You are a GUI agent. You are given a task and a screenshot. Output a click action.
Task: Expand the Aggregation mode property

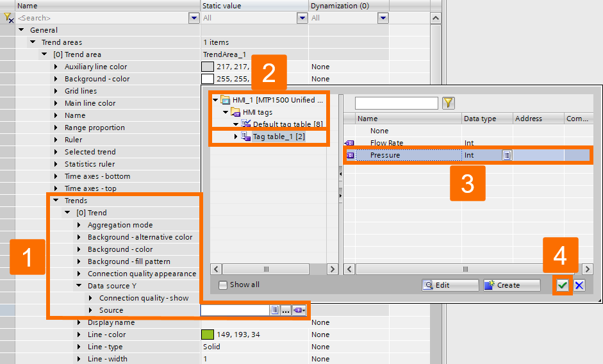point(79,225)
